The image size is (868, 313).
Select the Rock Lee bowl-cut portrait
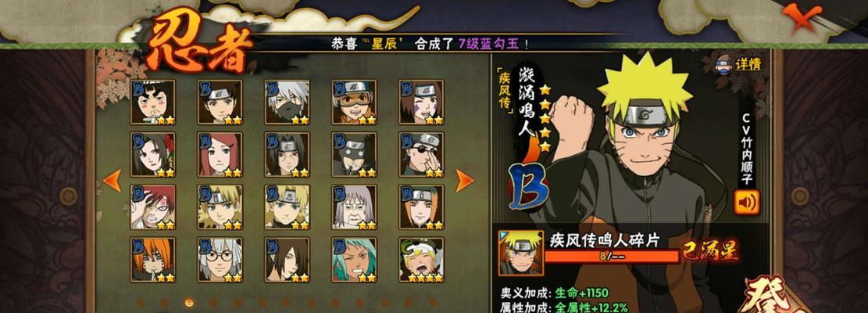(x=153, y=102)
